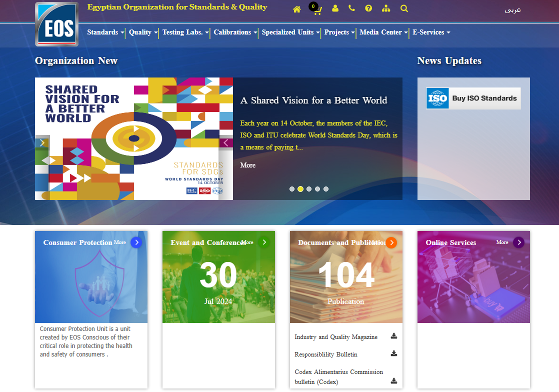Click the orange arrow on Documents and Publication card
This screenshot has width=559, height=392.
[x=391, y=242]
